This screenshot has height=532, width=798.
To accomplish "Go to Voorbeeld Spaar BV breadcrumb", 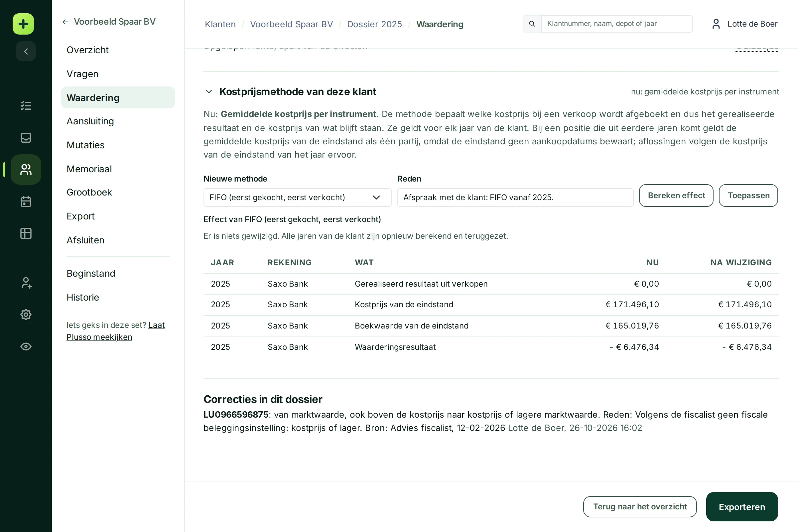I will tap(292, 24).
